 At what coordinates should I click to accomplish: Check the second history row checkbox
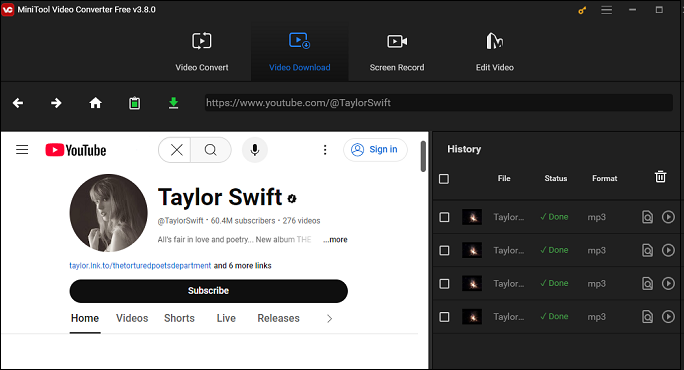(x=444, y=250)
